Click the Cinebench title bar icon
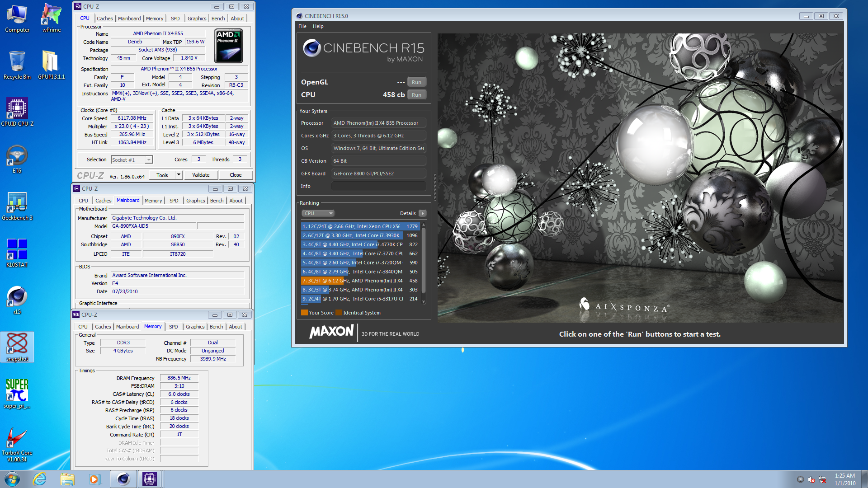This screenshot has width=868, height=488. (299, 16)
